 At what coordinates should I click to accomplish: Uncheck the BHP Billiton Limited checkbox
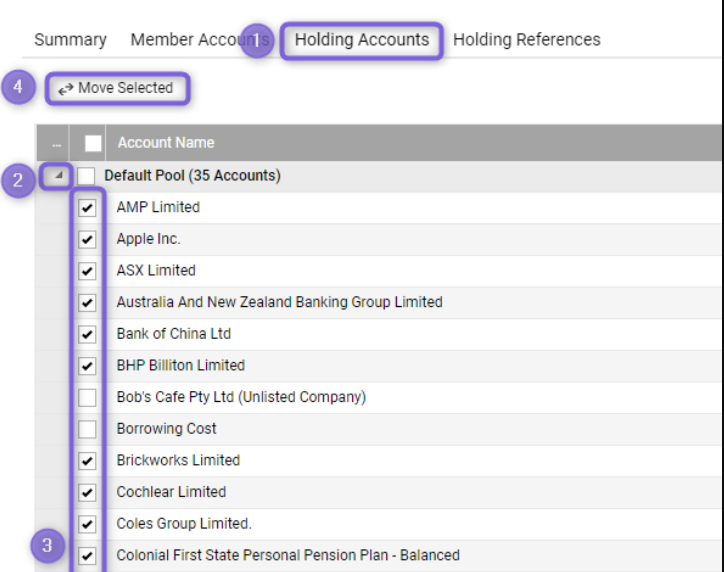tap(87, 366)
